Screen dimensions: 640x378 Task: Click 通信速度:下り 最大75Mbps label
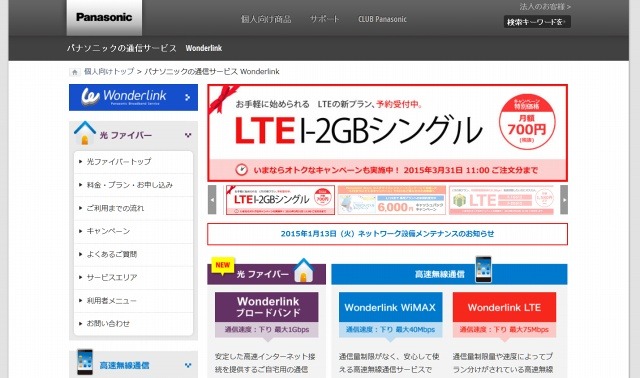click(504, 330)
